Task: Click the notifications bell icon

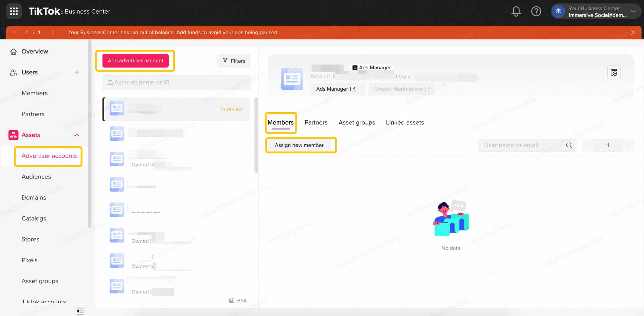Action: pyautogui.click(x=516, y=11)
